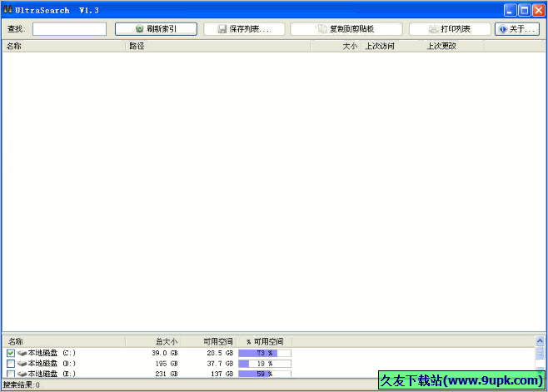This screenshot has height=392, width=548.
Task: Click the 搜索结果: 0 status bar text
Action: (22, 385)
